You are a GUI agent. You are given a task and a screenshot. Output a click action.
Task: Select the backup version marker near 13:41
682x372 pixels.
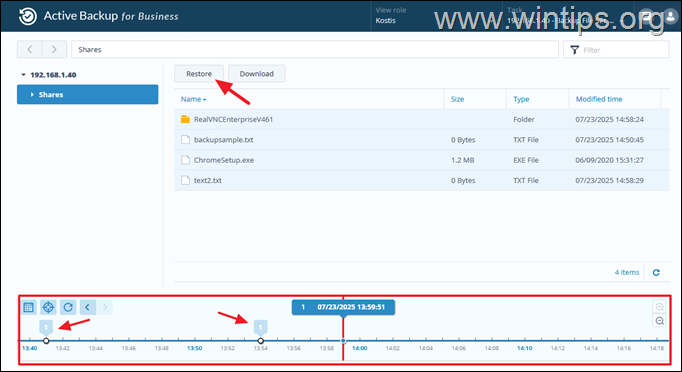pos(46,327)
